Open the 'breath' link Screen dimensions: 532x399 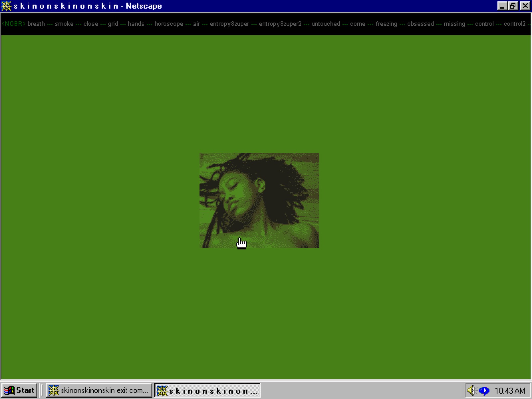36,24
